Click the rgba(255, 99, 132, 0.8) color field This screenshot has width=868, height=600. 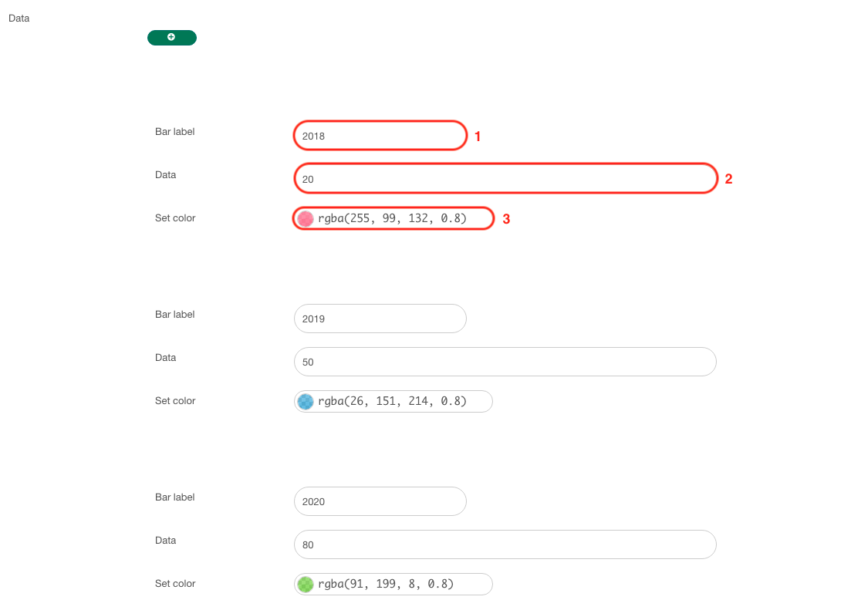pyautogui.click(x=393, y=218)
